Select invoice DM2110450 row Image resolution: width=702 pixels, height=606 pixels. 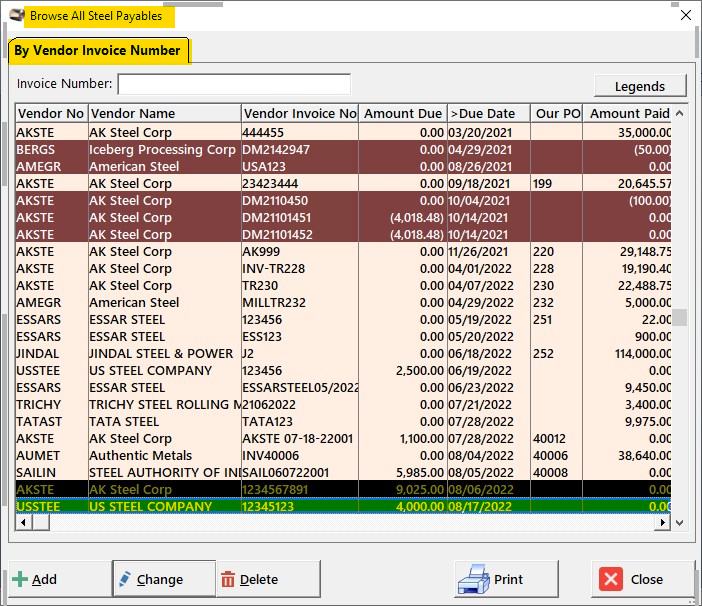(343, 201)
